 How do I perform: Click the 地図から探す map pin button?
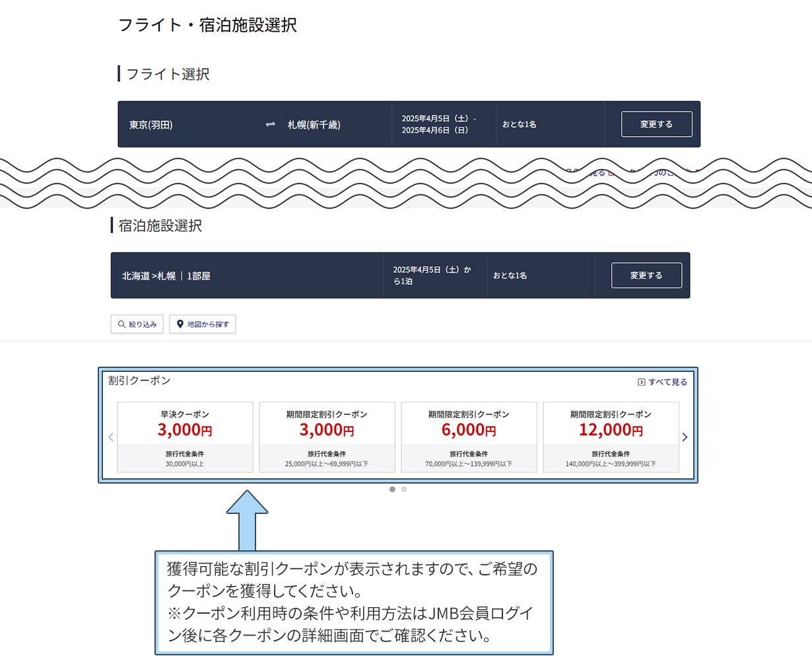click(x=203, y=324)
